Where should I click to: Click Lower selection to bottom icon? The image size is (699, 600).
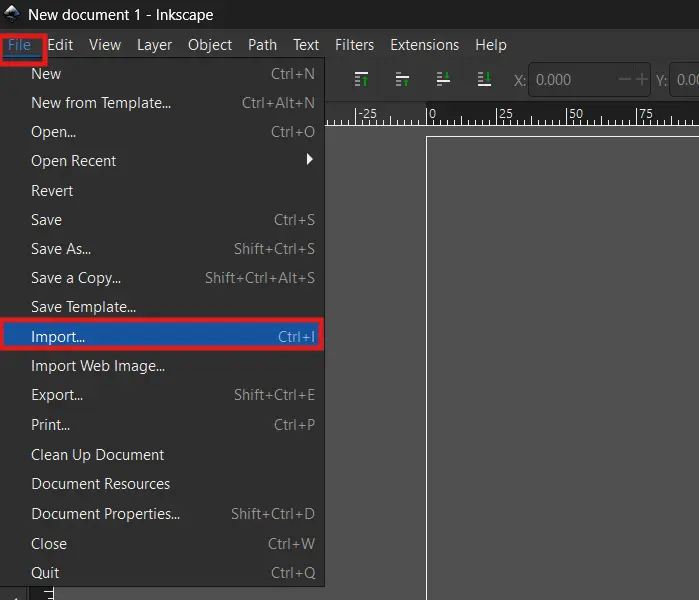(x=484, y=79)
